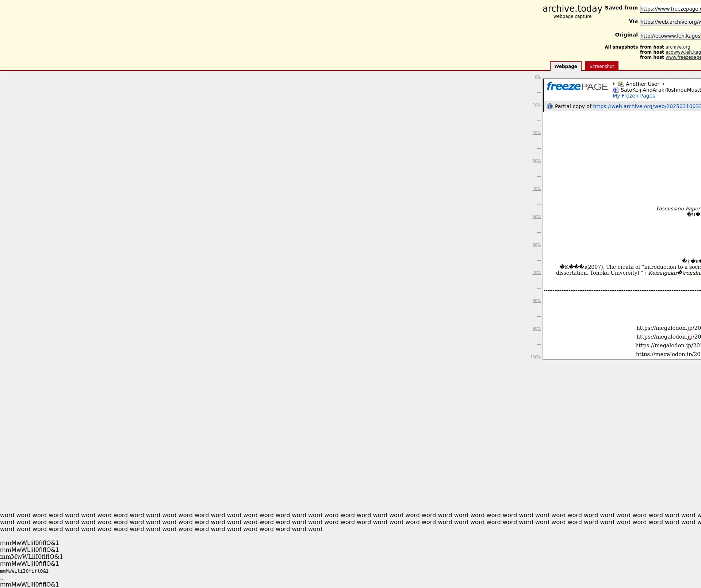Click the archive.org host snapshots link

click(678, 47)
